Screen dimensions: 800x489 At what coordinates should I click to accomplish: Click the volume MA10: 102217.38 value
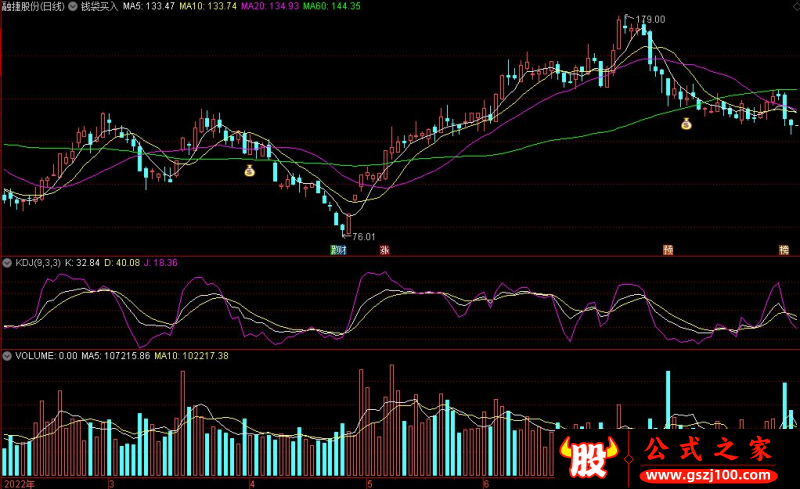coord(191,356)
